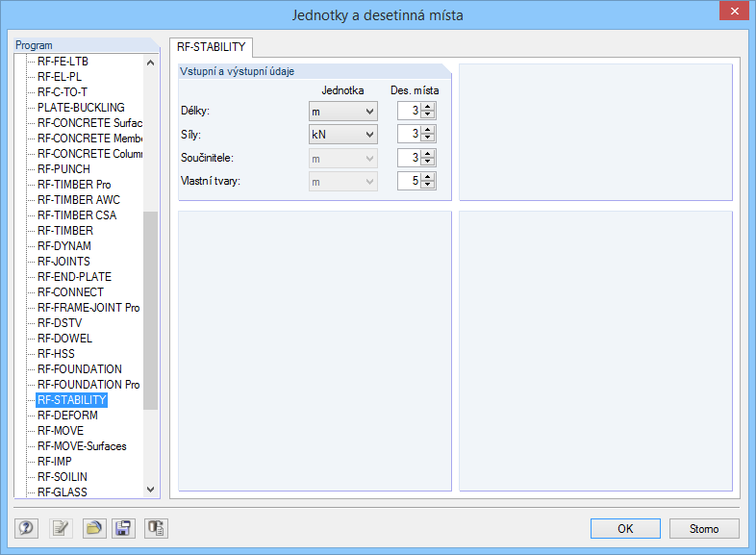Select the plain RF-FOUNDATION entry
The image size is (756, 555).
[x=80, y=369]
